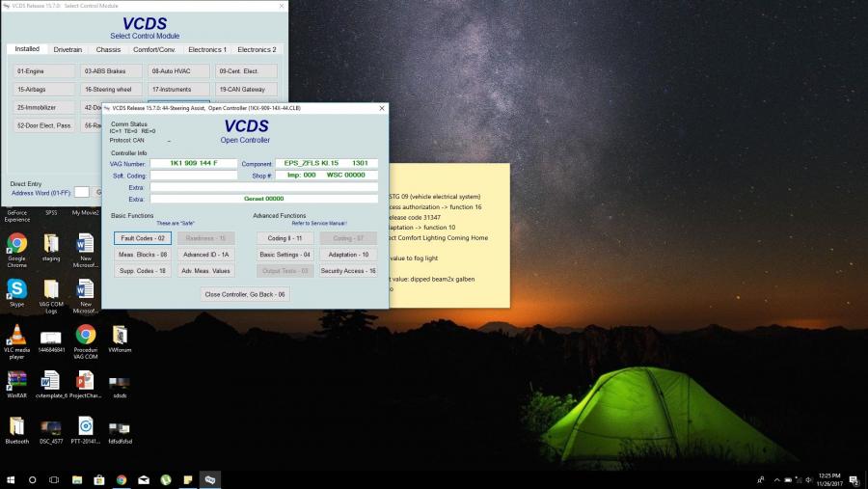This screenshot has height=489, width=868.
Task: Open the ProjectChar PowerPoint file
Action: (86, 379)
